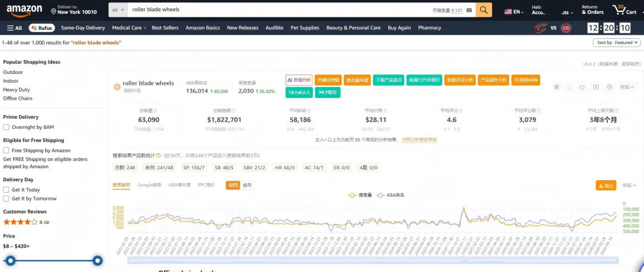Collapse panel with top 收起 button
Image resolution: width=644 pixels, height=272 pixels.
(x=627, y=87)
